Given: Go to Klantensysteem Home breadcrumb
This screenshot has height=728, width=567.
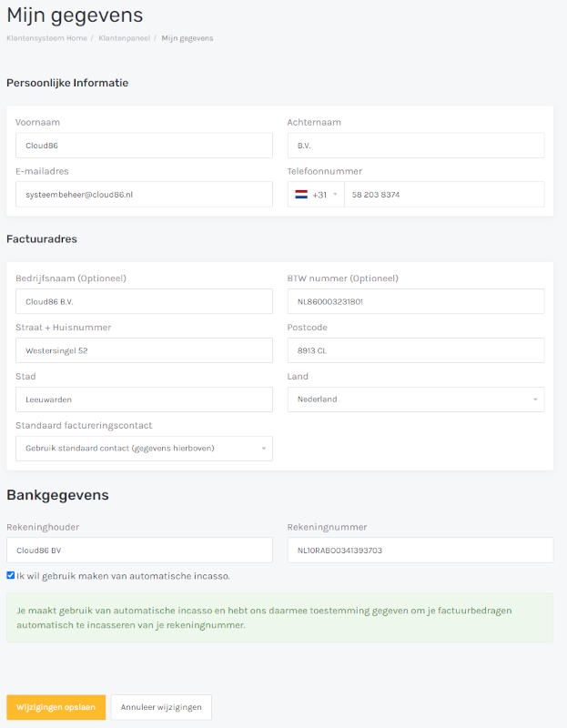Looking at the screenshot, I should point(47,38).
